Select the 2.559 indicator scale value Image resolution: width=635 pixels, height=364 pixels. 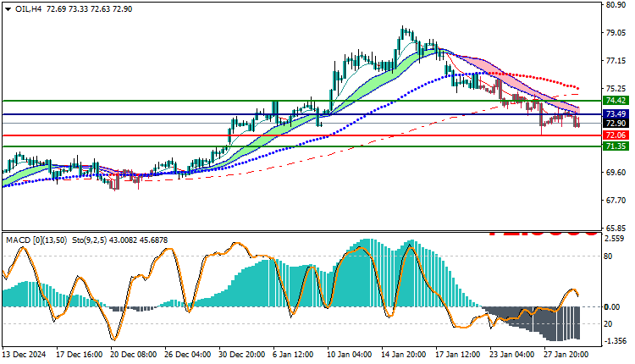pos(615,239)
